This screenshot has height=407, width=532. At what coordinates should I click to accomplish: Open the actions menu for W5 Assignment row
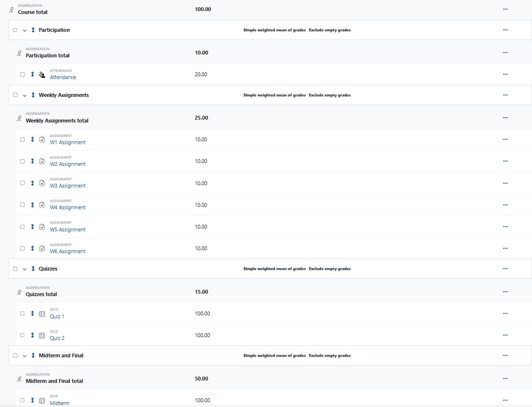pyautogui.click(x=505, y=227)
